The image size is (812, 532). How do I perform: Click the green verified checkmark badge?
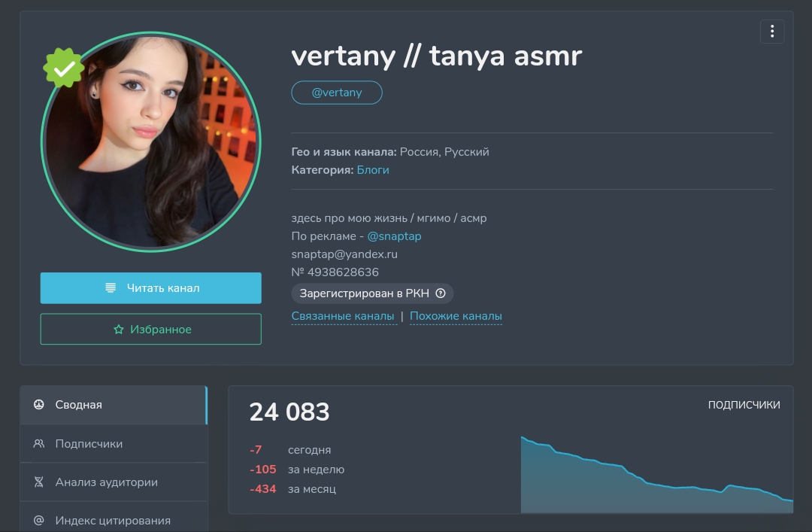pyautogui.click(x=63, y=68)
